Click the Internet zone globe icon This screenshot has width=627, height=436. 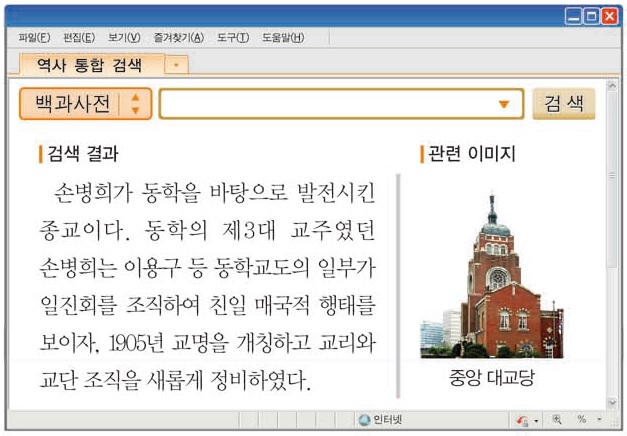364,420
